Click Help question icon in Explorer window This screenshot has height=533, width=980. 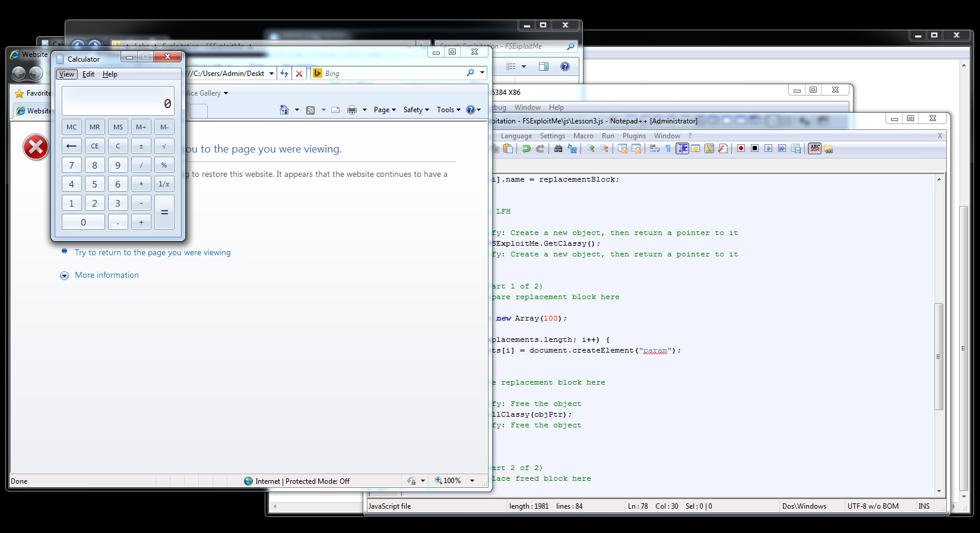coord(565,66)
